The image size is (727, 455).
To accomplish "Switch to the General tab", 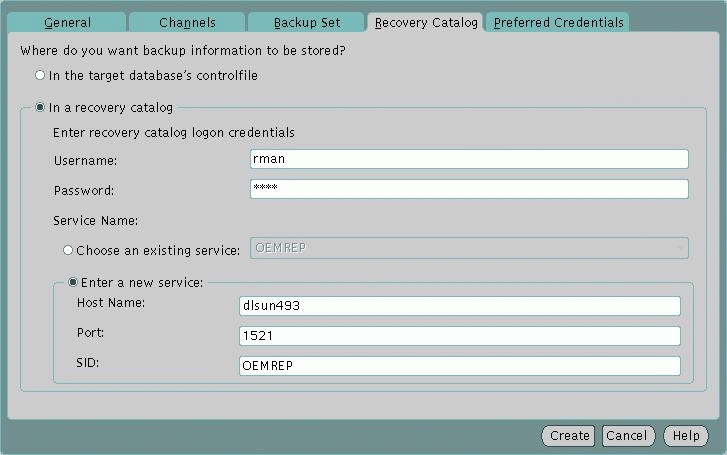I will (x=67, y=22).
